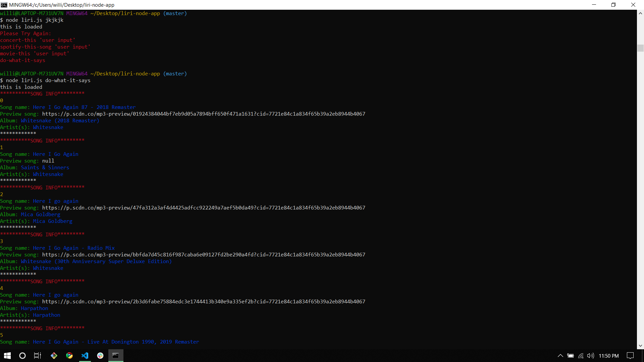Click the scrollbar thumb on the right edge
Viewport: 644px width, 362px height.
tap(640, 48)
